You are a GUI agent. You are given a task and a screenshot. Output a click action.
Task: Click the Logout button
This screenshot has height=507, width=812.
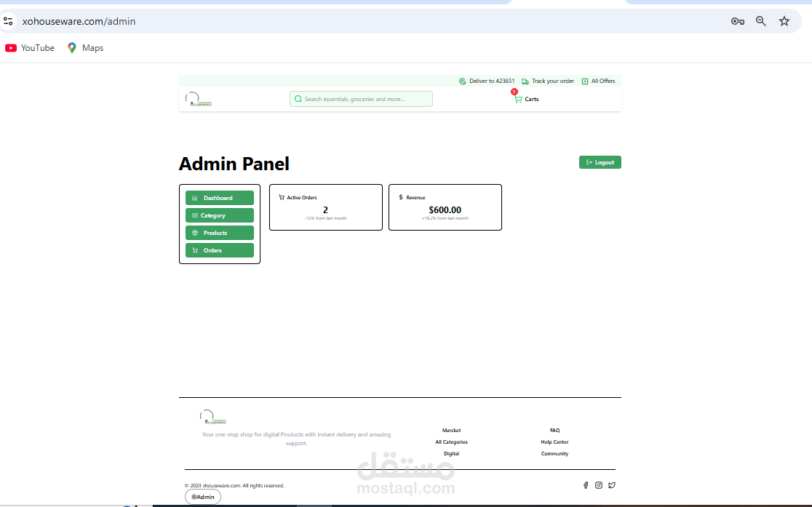coord(600,162)
